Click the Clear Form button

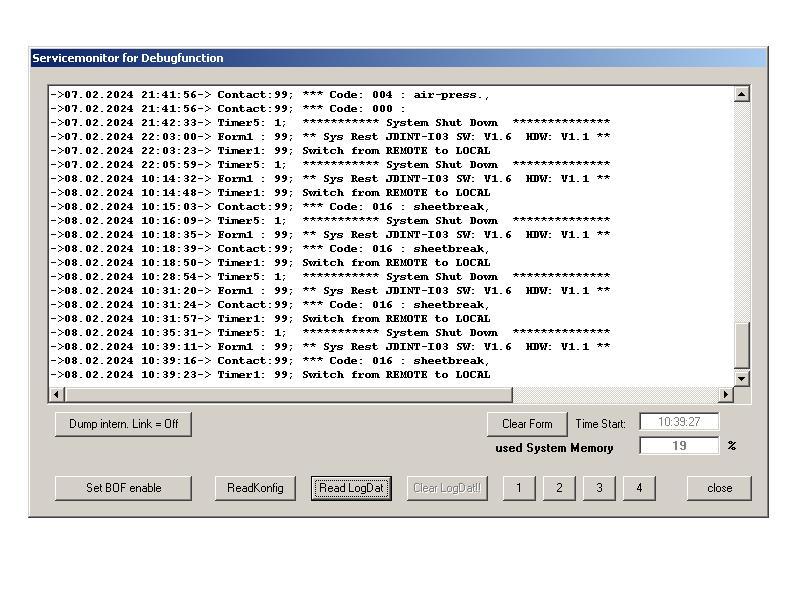tap(527, 424)
